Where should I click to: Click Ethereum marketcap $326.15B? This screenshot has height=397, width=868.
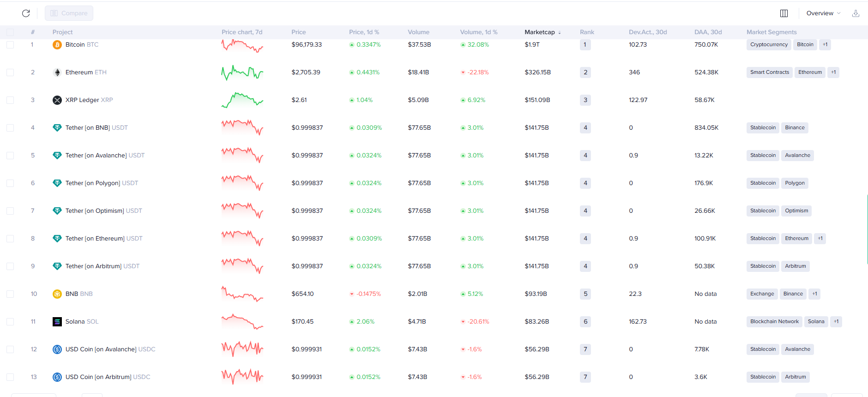(x=537, y=72)
